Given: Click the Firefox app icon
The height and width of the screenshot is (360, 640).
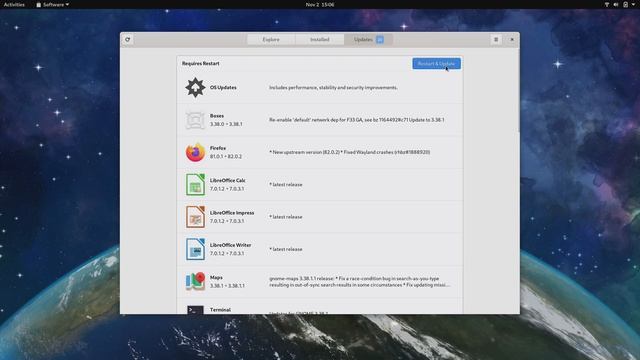Looking at the screenshot, I should pos(195,152).
